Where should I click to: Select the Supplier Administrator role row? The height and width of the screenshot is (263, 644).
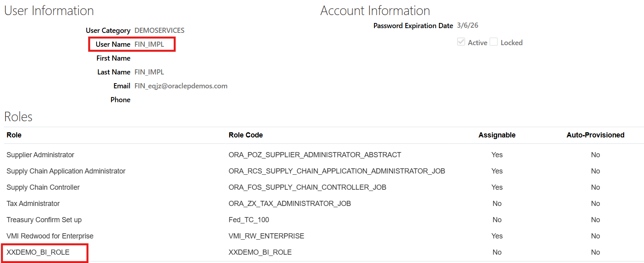click(40, 155)
